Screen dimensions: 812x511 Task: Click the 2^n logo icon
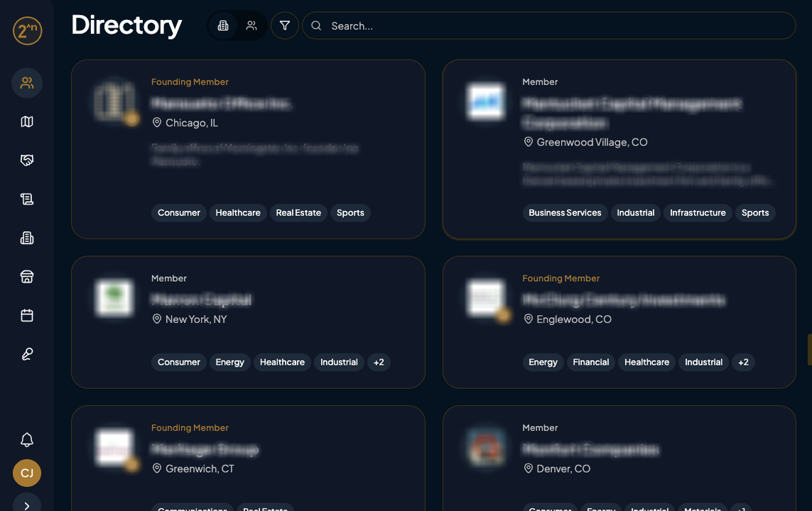click(x=27, y=31)
